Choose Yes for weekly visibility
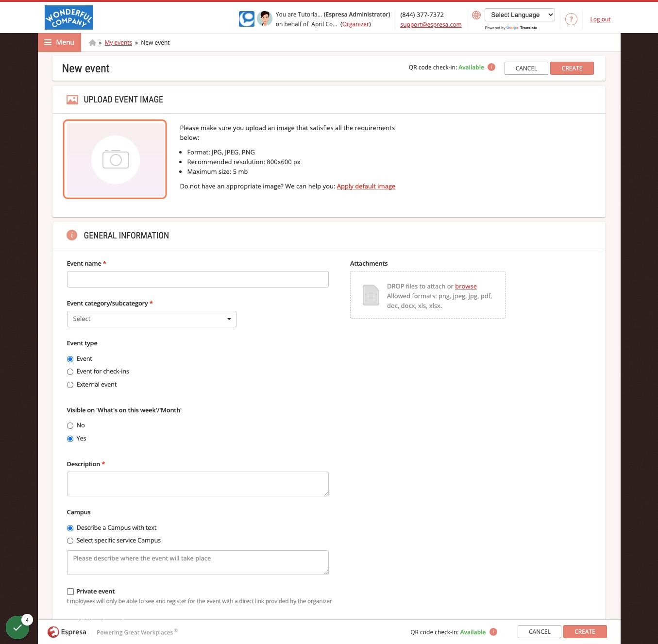658x644 pixels. point(70,439)
